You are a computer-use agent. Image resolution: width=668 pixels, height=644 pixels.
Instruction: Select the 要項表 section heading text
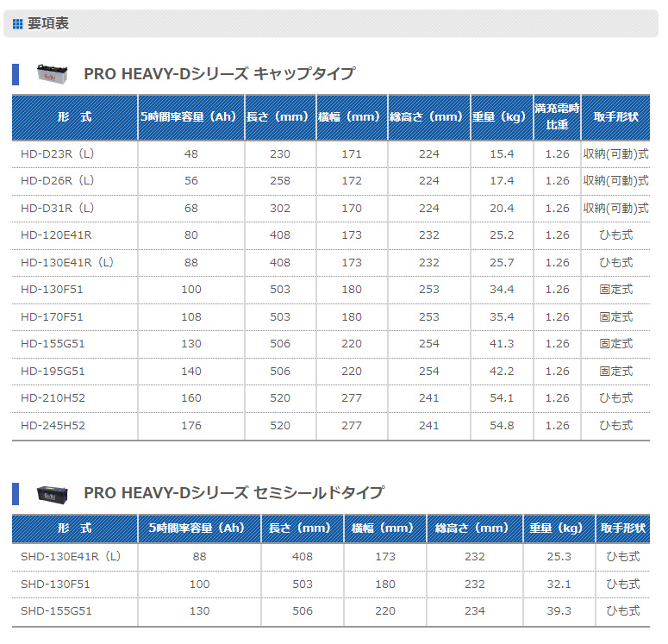coord(48,23)
